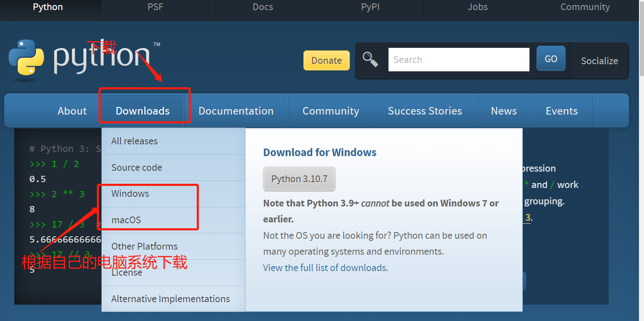Image resolution: width=644 pixels, height=321 pixels.
Task: Choose Windows in the Downloads menu
Action: pos(173,193)
